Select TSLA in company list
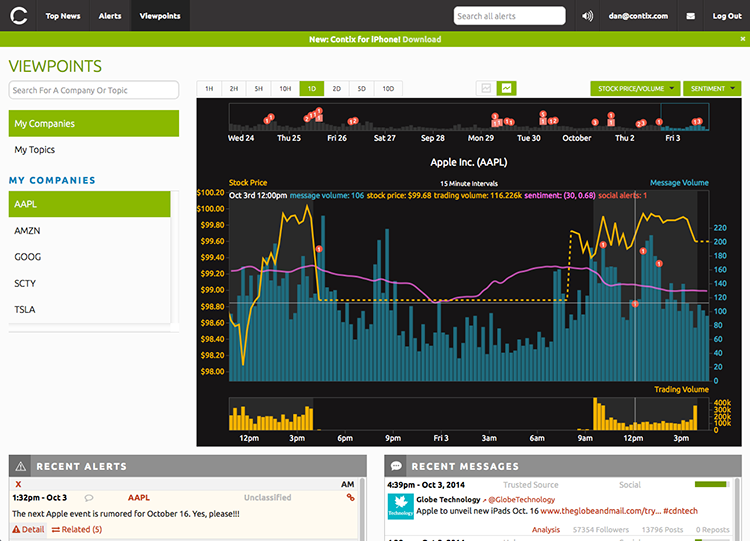750x541 pixels. pyautogui.click(x=89, y=309)
